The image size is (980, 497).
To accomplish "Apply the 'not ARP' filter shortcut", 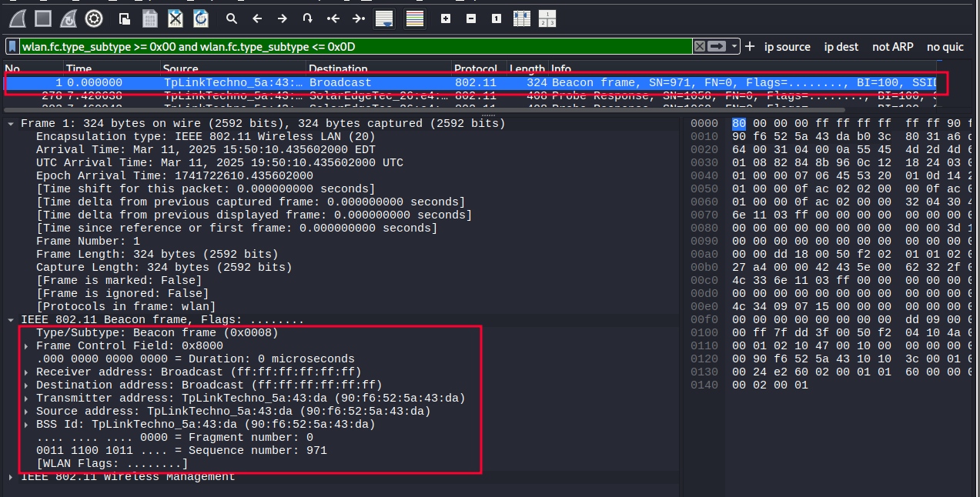I will pyautogui.click(x=892, y=47).
